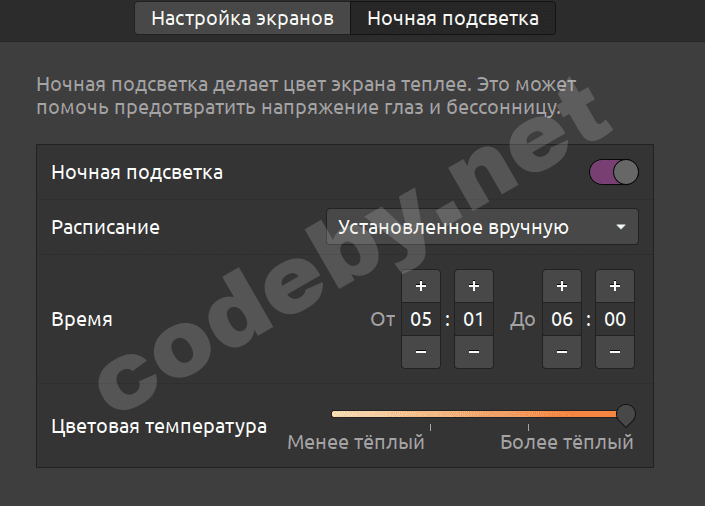Decrease the От hours value with minus
Viewport: 705px width, 506px height.
[421, 352]
